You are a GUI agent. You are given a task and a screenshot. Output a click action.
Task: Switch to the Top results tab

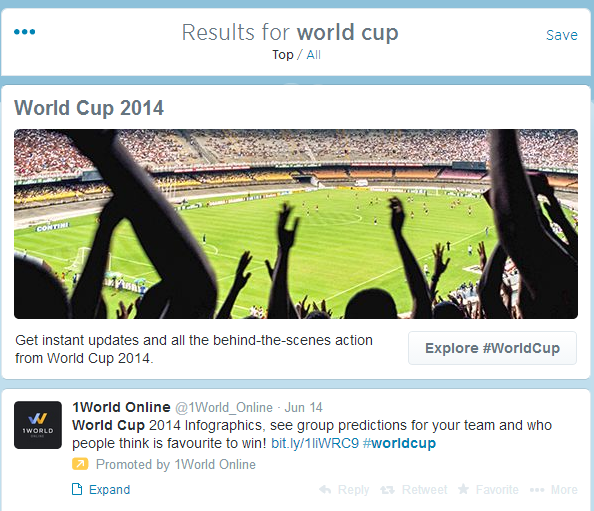click(x=283, y=55)
